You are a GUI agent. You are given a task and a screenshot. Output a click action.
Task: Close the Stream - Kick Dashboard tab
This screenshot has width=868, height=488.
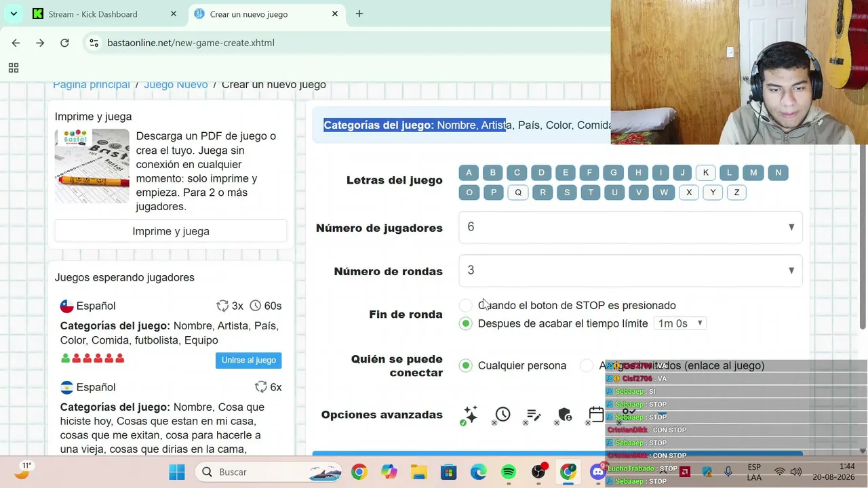pos(174,14)
